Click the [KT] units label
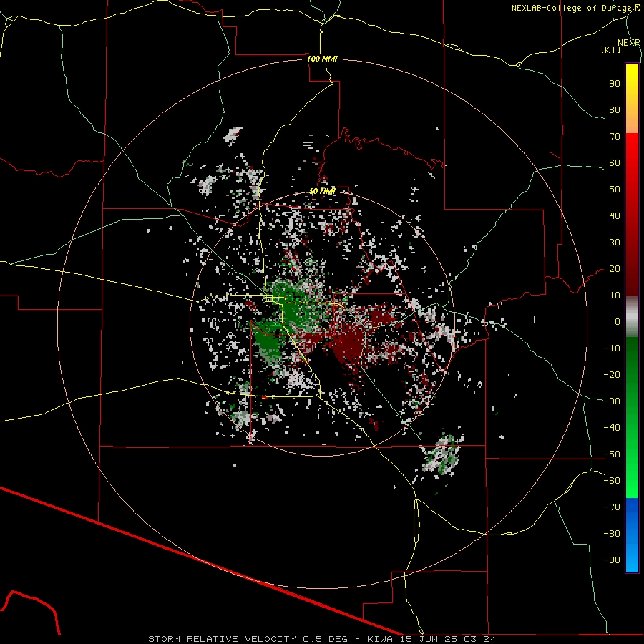The image size is (644, 644). (611, 49)
